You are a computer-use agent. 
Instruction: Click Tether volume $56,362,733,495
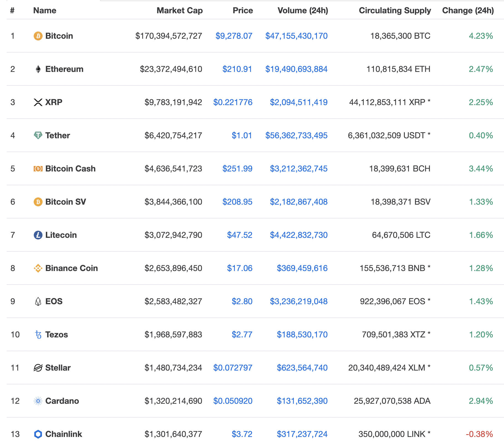(x=296, y=136)
